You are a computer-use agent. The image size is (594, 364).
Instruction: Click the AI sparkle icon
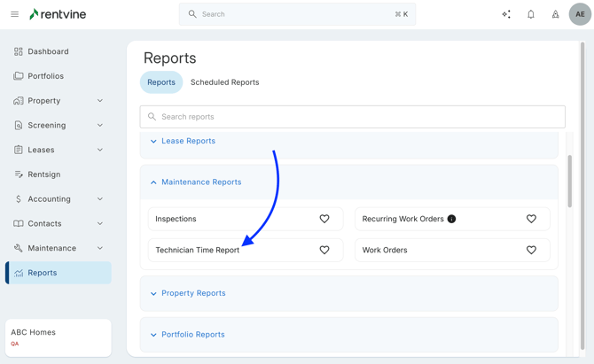point(506,14)
